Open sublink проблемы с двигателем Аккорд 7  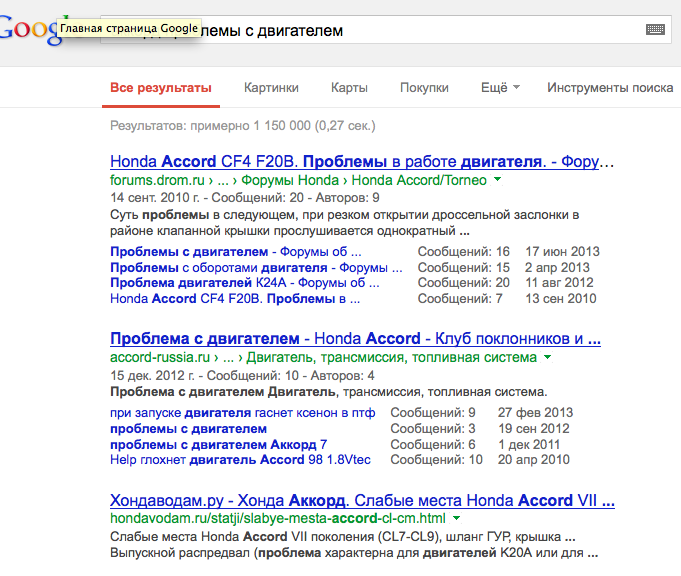pos(218,445)
